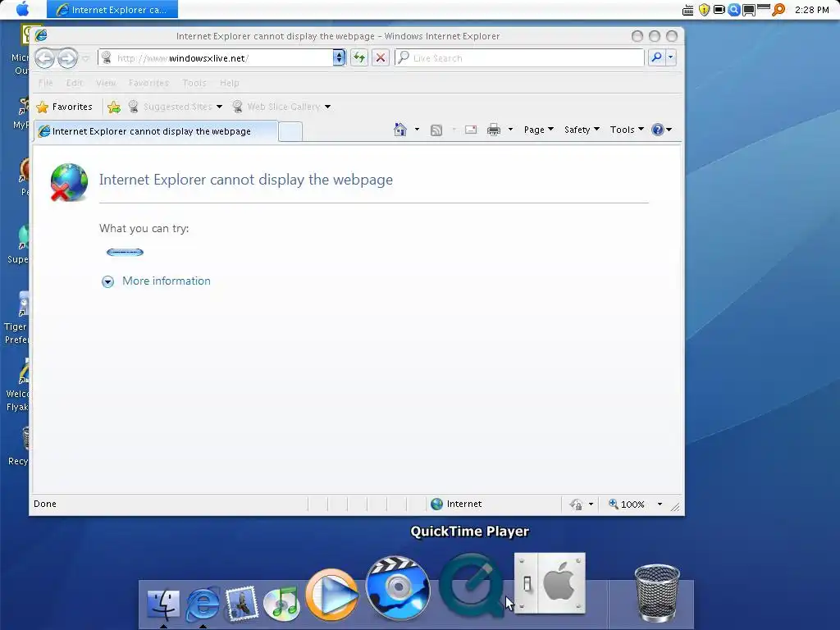
Task: Open the recent pages dropdown arrow
Action: pyautogui.click(x=85, y=58)
